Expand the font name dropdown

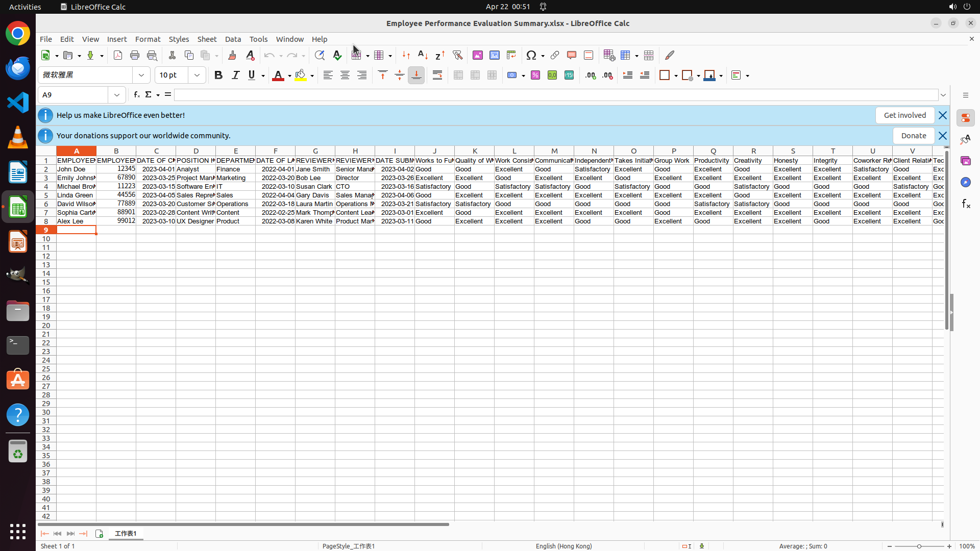[141, 76]
